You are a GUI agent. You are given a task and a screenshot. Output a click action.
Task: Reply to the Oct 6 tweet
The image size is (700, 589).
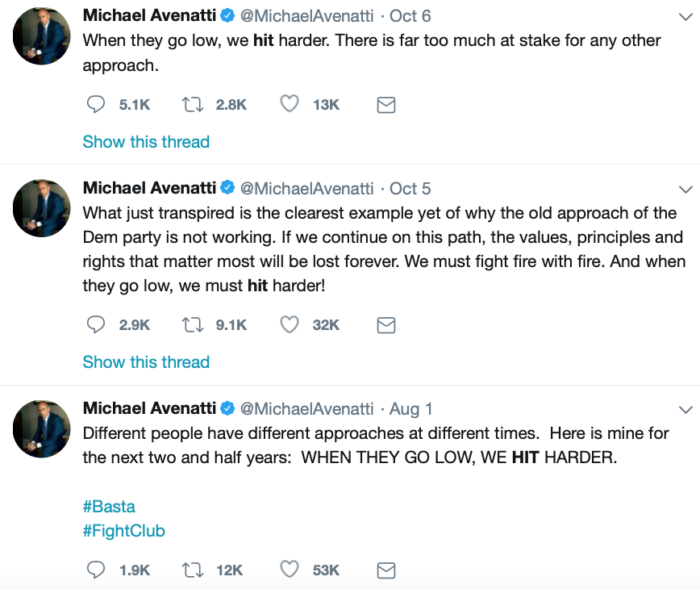tap(96, 104)
